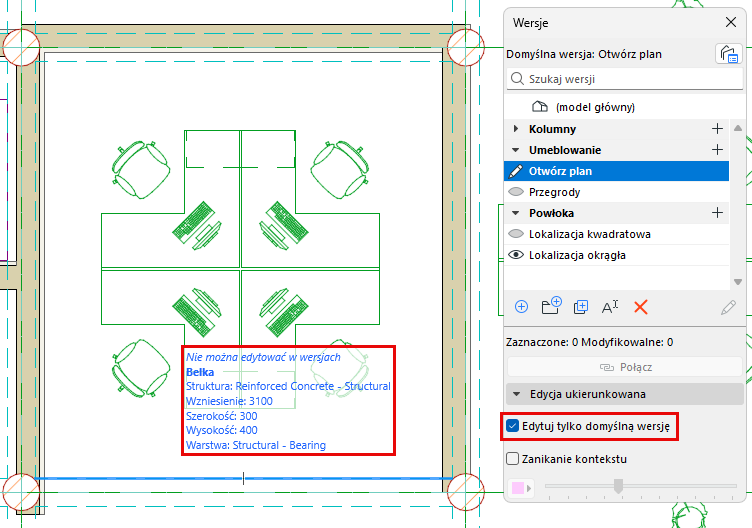Select the bottom-left column on the plan
The height and width of the screenshot is (528, 752).
click(21, 492)
